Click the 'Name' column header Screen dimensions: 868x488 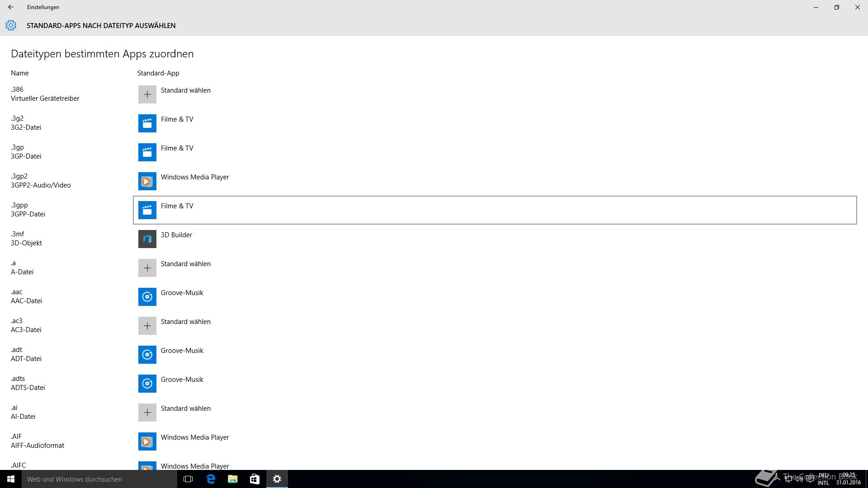pyautogui.click(x=20, y=73)
